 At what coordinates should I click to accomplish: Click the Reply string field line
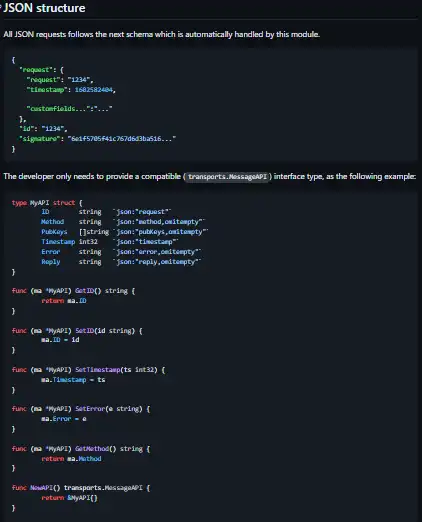pos(121,262)
